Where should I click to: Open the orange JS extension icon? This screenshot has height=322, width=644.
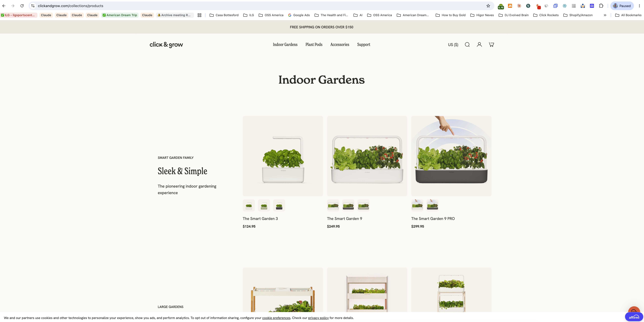(x=510, y=6)
